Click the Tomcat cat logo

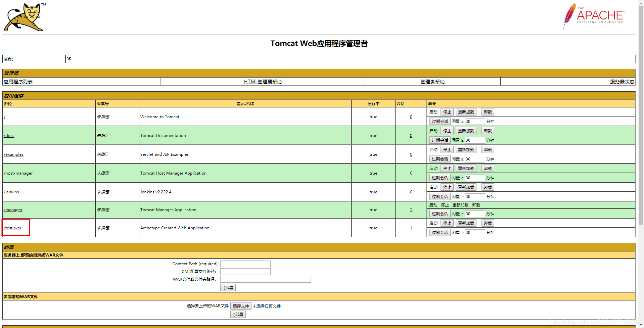(24, 17)
